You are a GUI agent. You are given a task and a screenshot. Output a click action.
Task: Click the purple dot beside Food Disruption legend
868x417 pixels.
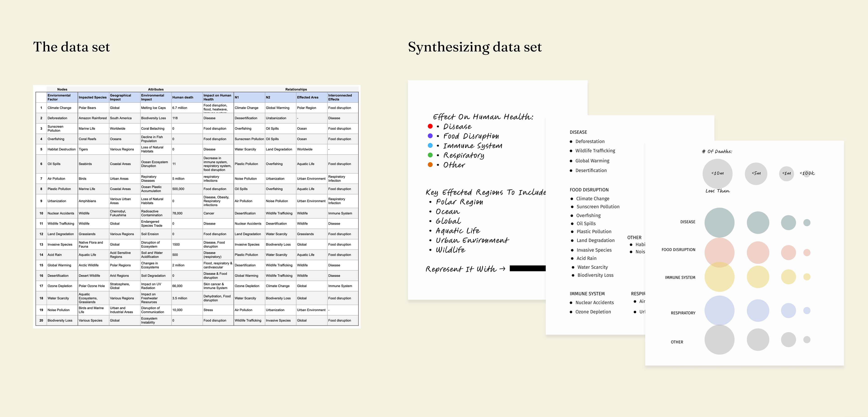pos(430,136)
